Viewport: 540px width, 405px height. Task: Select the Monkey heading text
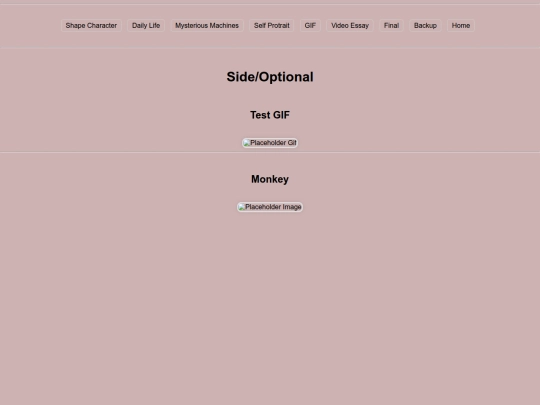[270, 179]
